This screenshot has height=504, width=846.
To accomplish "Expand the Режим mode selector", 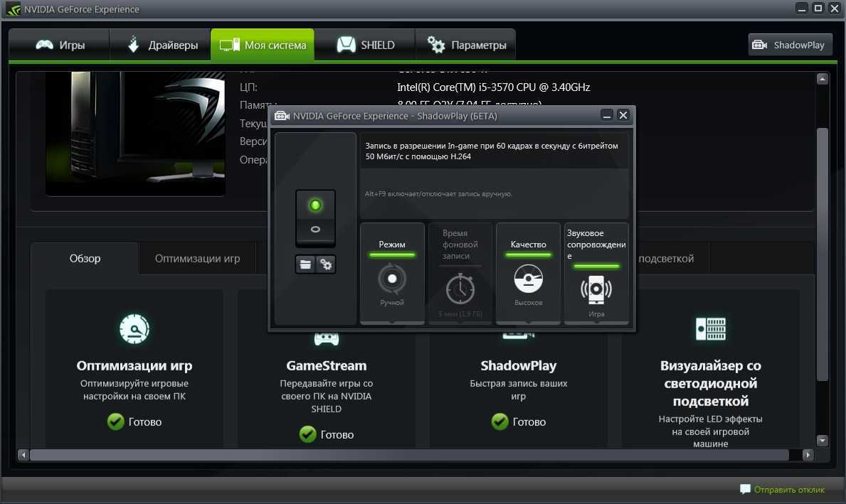I will pos(392,274).
